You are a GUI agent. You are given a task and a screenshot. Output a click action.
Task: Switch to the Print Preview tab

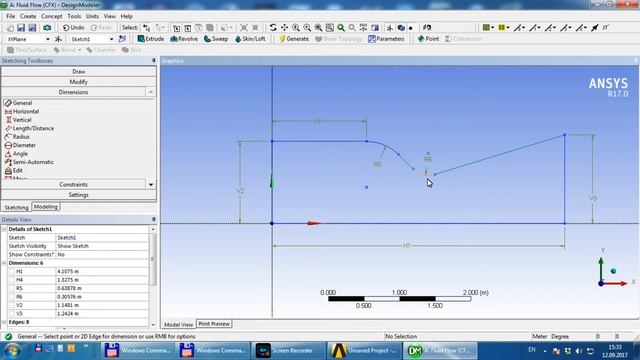click(x=214, y=324)
